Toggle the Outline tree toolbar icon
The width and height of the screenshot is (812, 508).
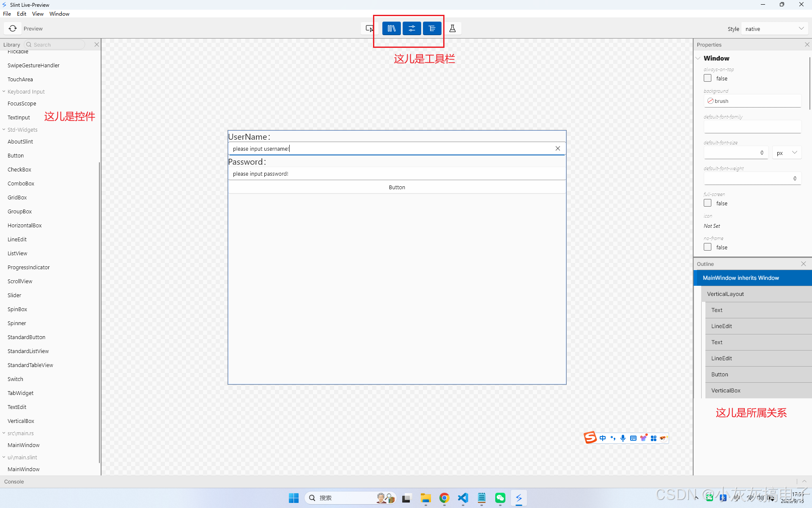pyautogui.click(x=432, y=28)
